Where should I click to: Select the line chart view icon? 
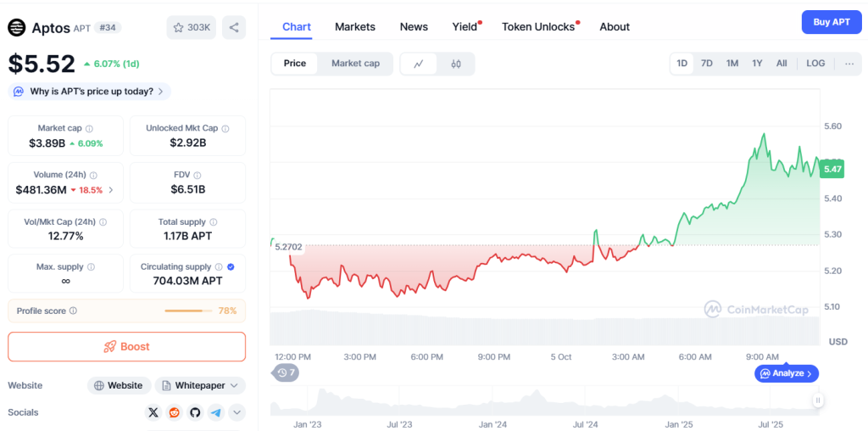[x=419, y=64]
